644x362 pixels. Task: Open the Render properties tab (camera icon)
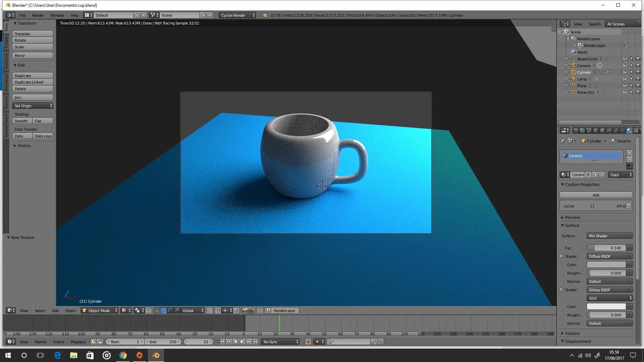pyautogui.click(x=576, y=130)
